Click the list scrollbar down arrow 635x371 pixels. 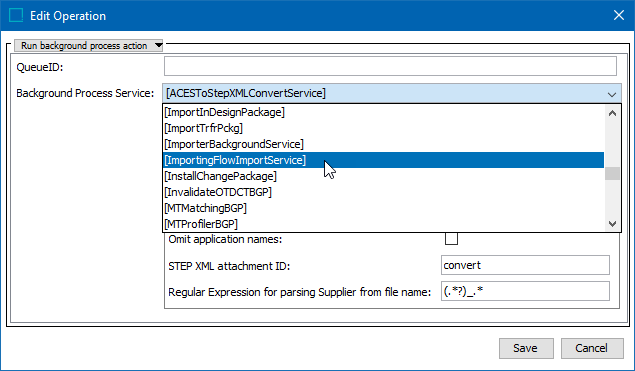pyautogui.click(x=612, y=224)
